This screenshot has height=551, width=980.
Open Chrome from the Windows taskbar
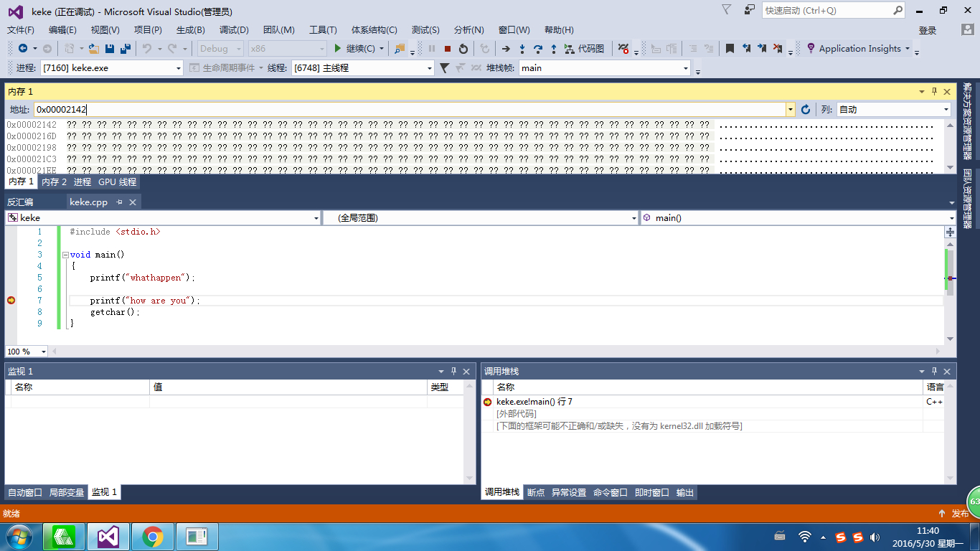point(152,537)
